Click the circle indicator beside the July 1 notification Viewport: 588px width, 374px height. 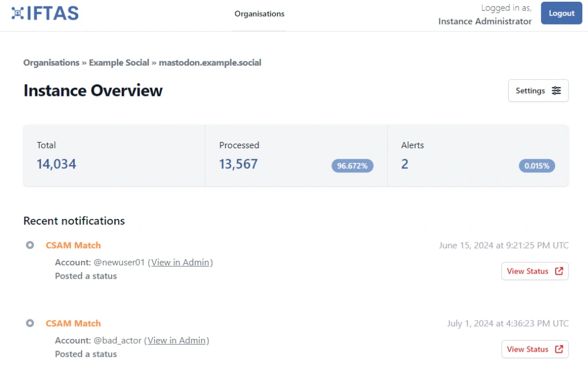(30, 323)
